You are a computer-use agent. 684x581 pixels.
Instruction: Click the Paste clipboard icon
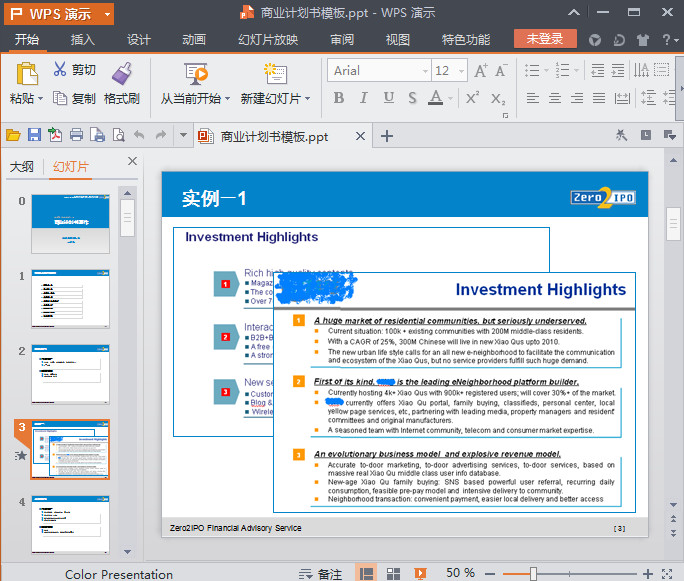[27, 73]
